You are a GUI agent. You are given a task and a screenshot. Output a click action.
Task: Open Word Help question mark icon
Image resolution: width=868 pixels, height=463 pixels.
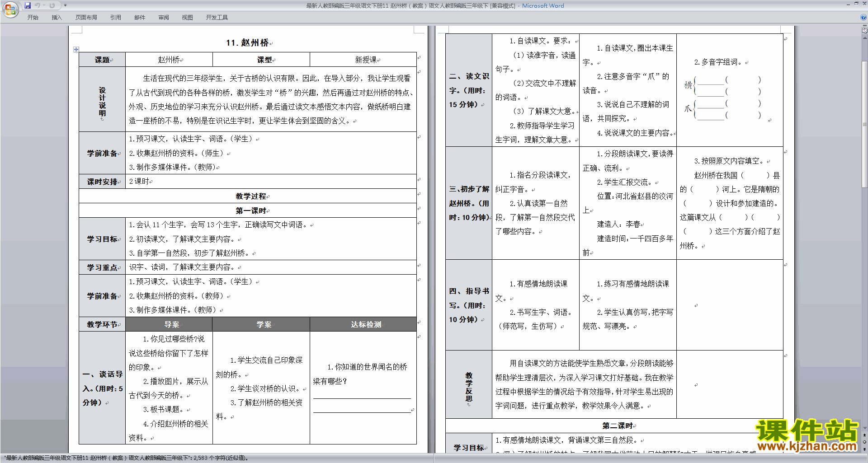click(x=863, y=17)
